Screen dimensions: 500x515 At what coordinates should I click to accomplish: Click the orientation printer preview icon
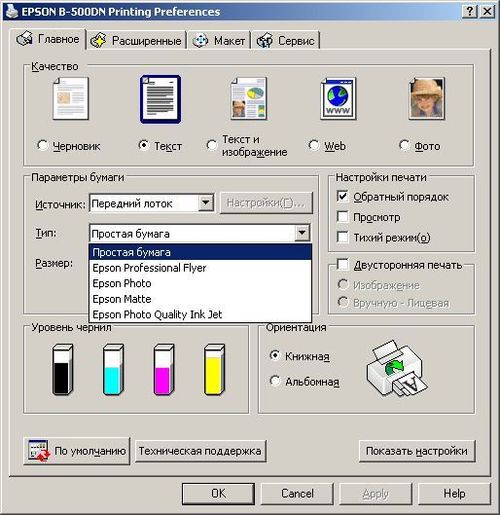tap(397, 368)
